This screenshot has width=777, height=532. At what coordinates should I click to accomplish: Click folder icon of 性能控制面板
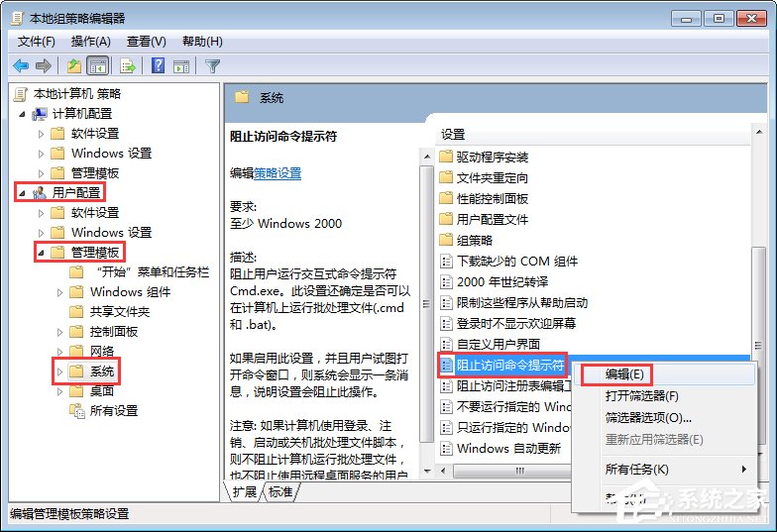[446, 198]
